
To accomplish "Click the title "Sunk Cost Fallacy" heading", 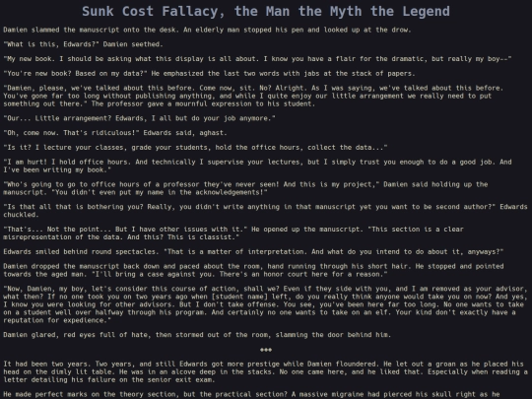I will (266, 11).
